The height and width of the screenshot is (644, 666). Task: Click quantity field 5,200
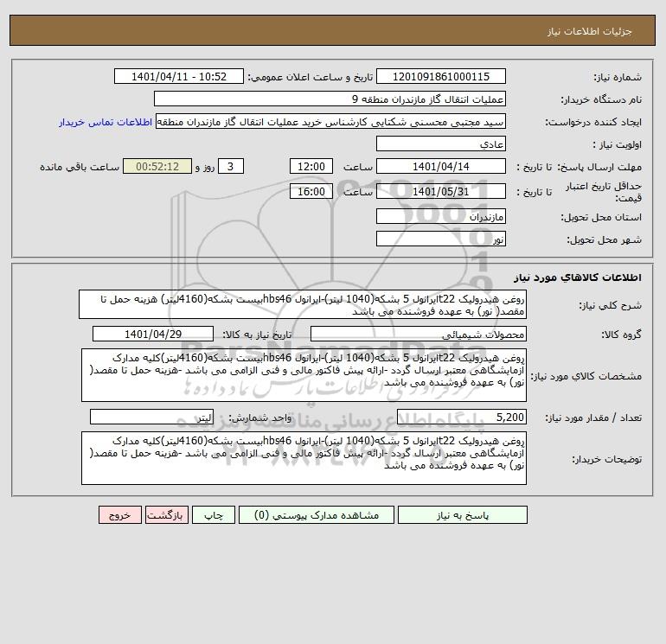[x=462, y=417]
